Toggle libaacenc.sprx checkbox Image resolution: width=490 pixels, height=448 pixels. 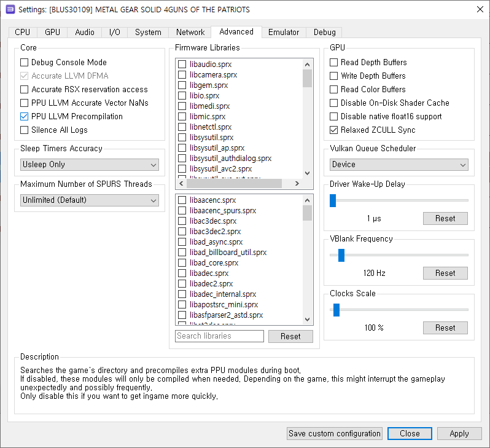(182, 200)
